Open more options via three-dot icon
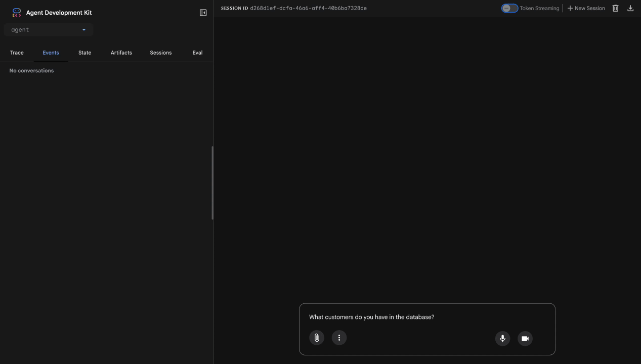This screenshot has width=641, height=364. pos(339,337)
